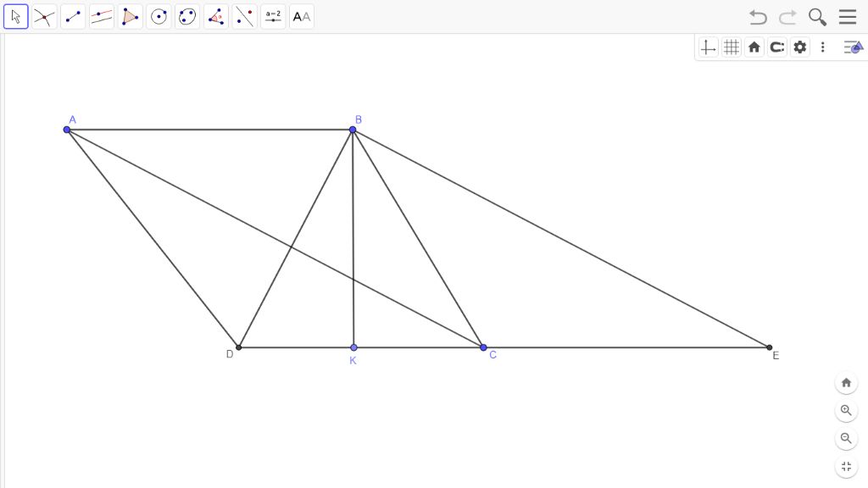Select the text size AA tool
868x488 pixels.
tap(302, 17)
